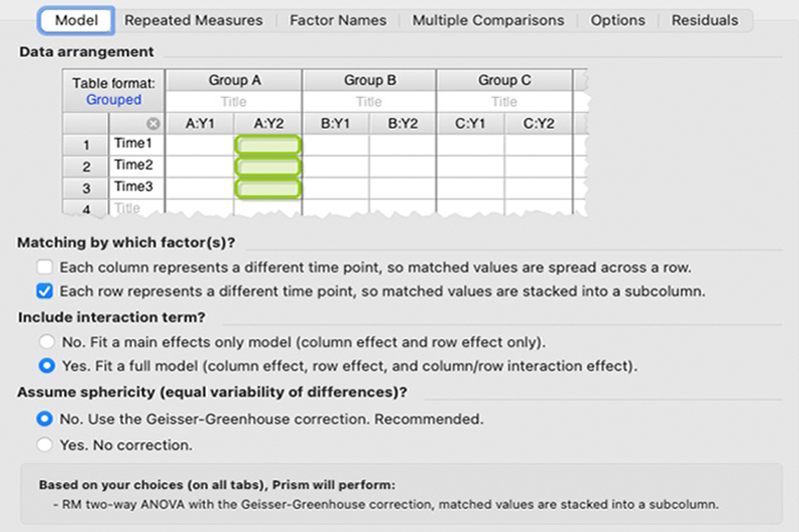The height and width of the screenshot is (532, 799).
Task: Uncheck 'Each row represents a different time point'
Action: (x=44, y=291)
